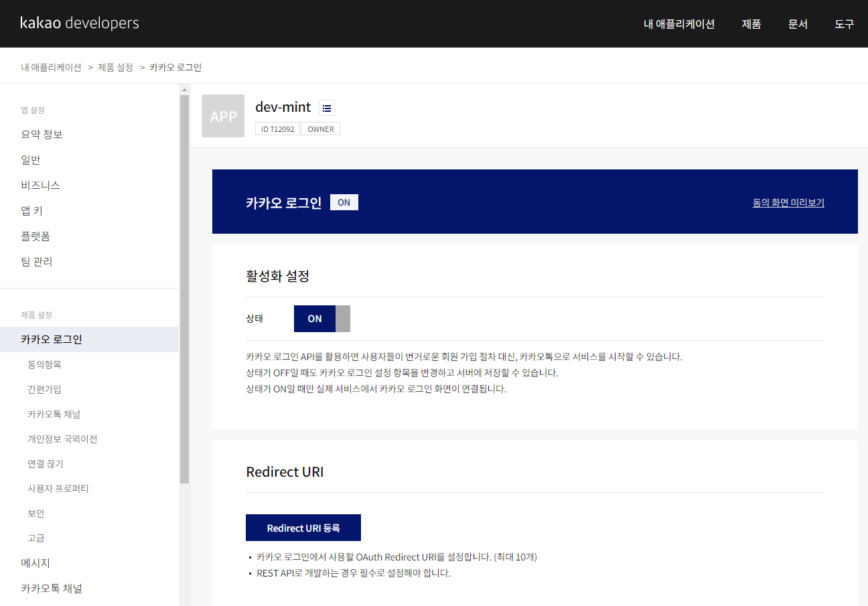This screenshot has width=868, height=606.
Task: Open 동의 화면 미리보기 link
Action: (x=788, y=202)
